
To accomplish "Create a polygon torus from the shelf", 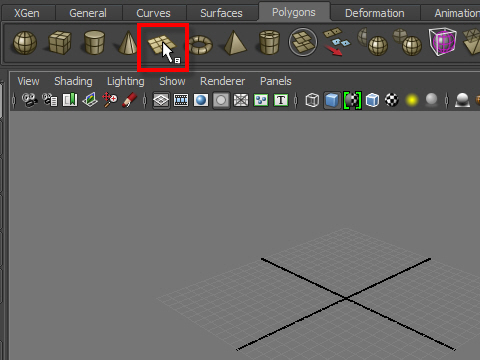I will 201,45.
